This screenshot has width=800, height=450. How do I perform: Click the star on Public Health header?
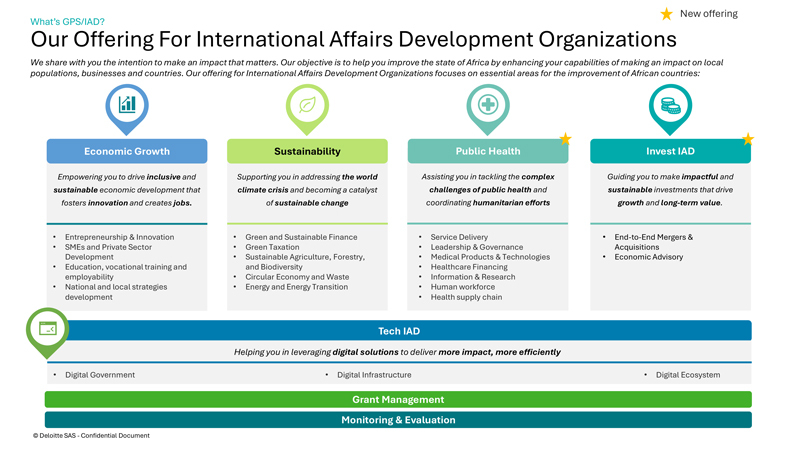tap(565, 140)
